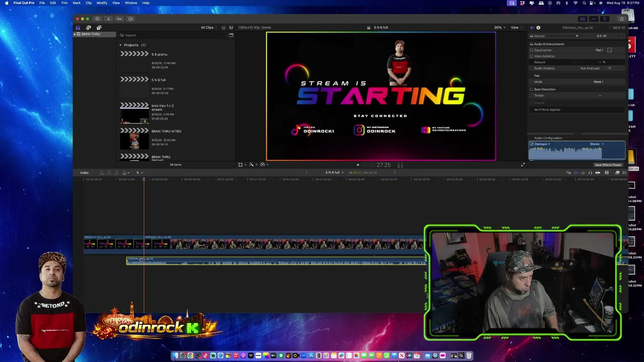644x362 pixels.
Task: Open the timeline Index button
Action: (x=85, y=173)
